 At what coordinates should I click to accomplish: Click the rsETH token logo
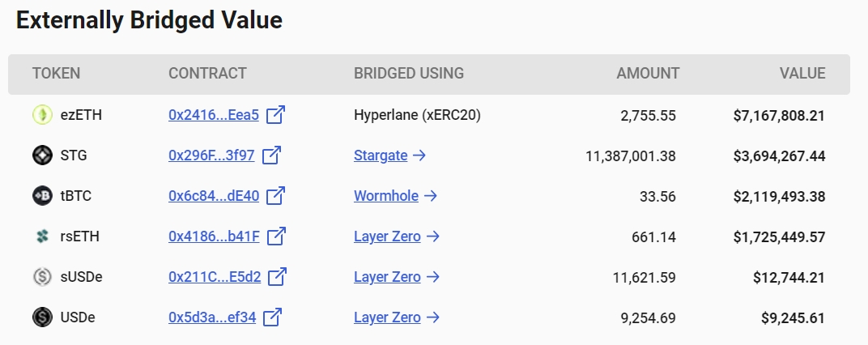click(x=43, y=236)
